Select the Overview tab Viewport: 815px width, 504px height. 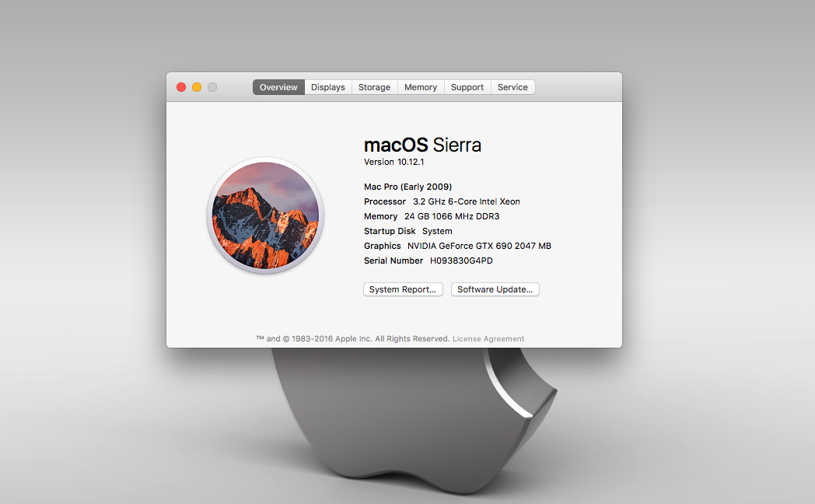(278, 87)
